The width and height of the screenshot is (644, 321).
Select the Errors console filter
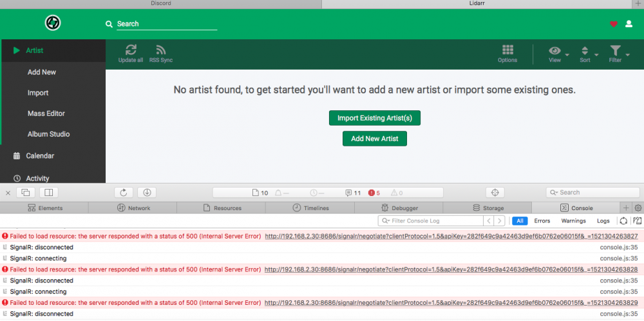click(542, 220)
